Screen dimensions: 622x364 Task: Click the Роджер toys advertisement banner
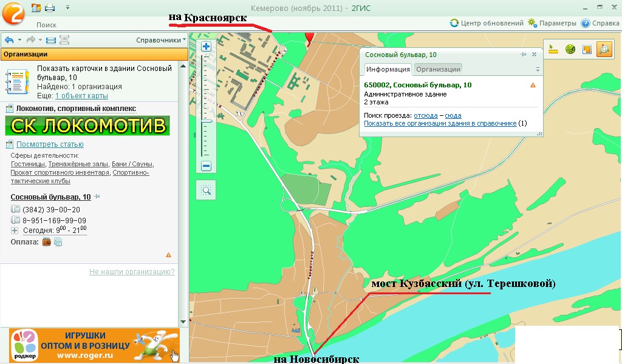point(94,345)
